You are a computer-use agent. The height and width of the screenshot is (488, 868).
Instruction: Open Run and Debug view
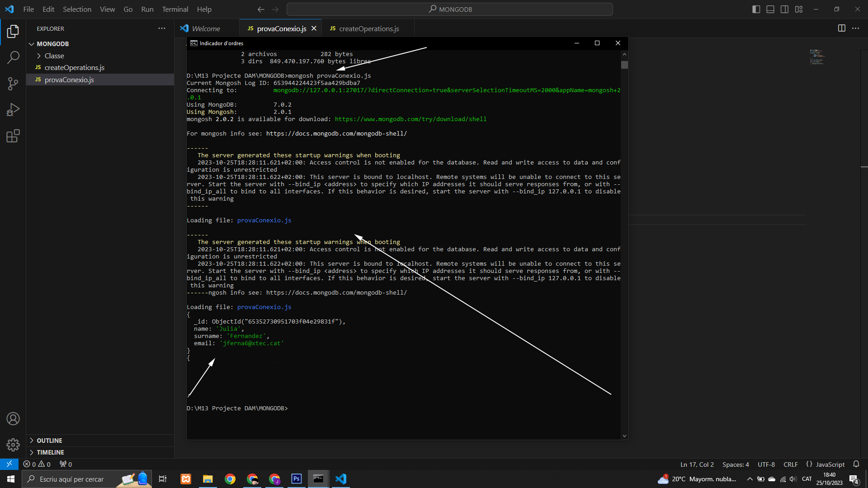click(x=13, y=110)
